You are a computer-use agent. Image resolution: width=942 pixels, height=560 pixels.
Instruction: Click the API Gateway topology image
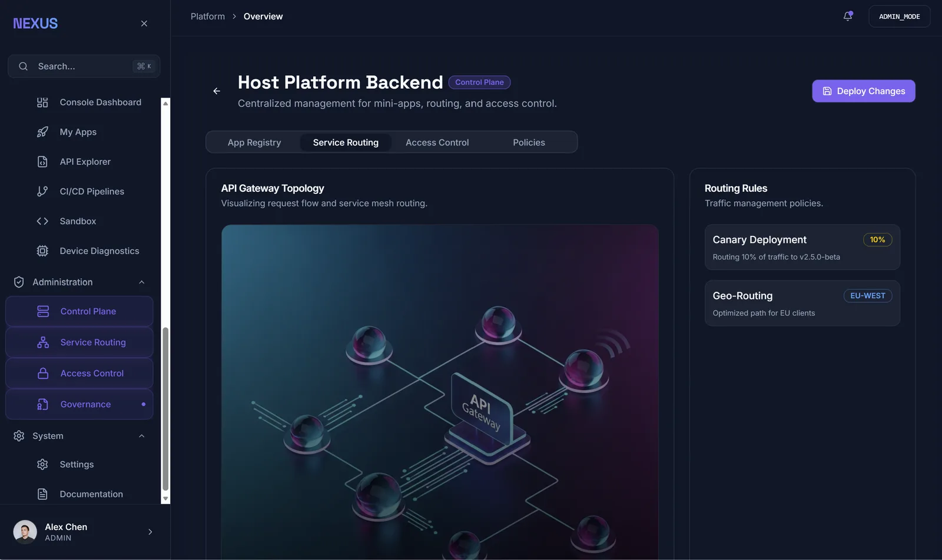pos(440,392)
